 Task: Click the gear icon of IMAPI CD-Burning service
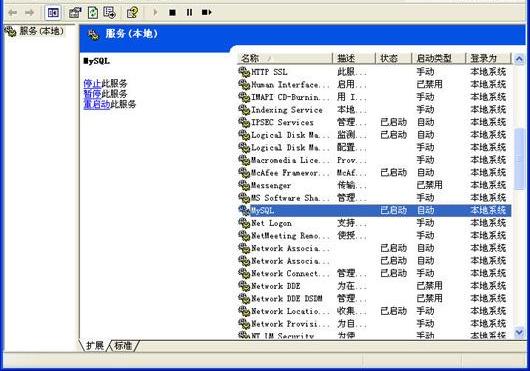coord(244,97)
